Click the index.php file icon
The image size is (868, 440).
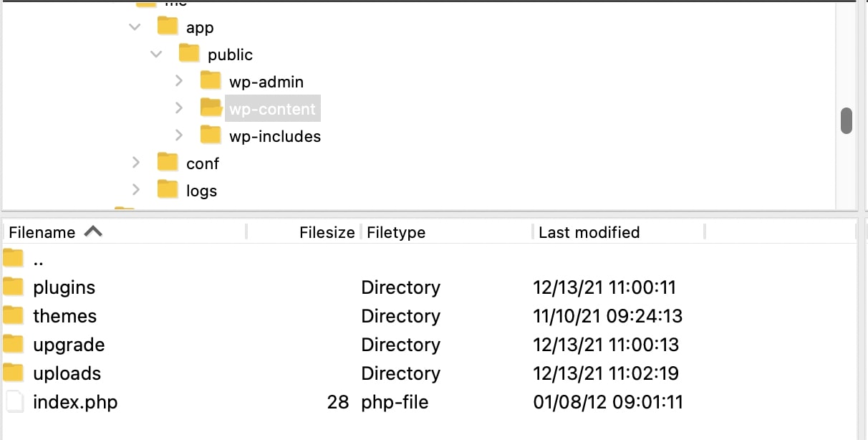click(14, 402)
